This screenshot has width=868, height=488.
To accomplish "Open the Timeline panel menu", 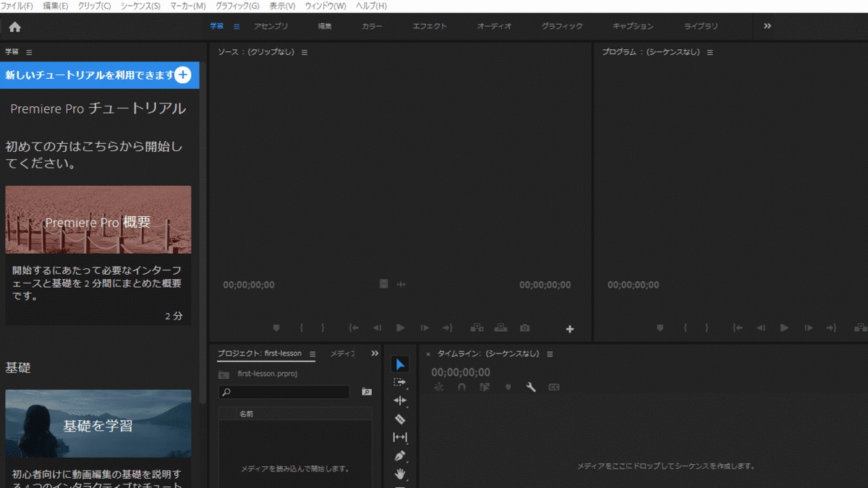I will 550,354.
